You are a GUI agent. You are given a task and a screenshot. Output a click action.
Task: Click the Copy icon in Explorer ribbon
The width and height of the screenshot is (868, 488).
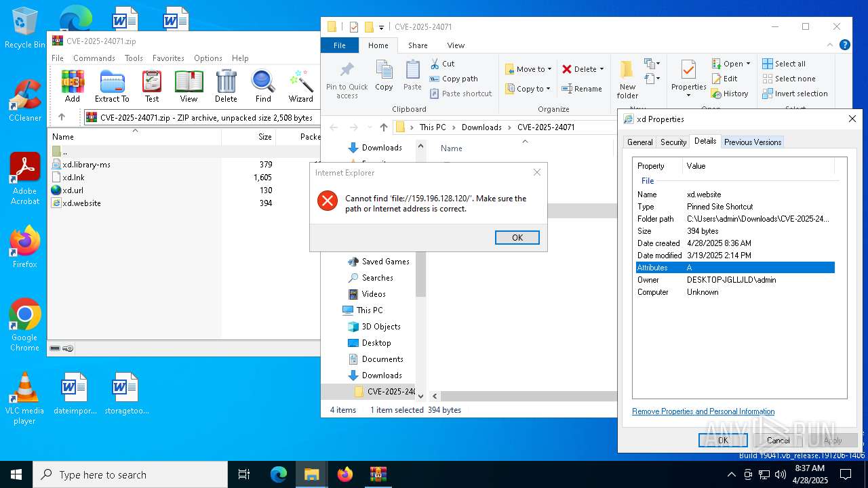coord(384,75)
